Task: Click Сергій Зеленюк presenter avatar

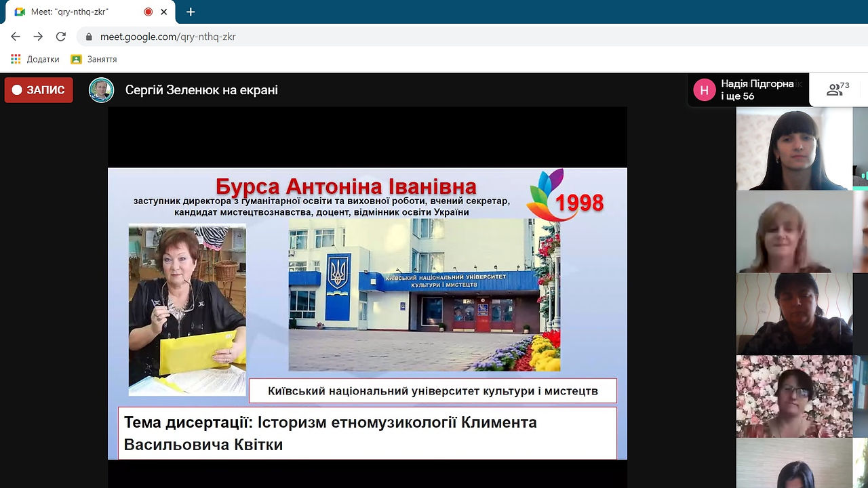Action: pos(102,90)
